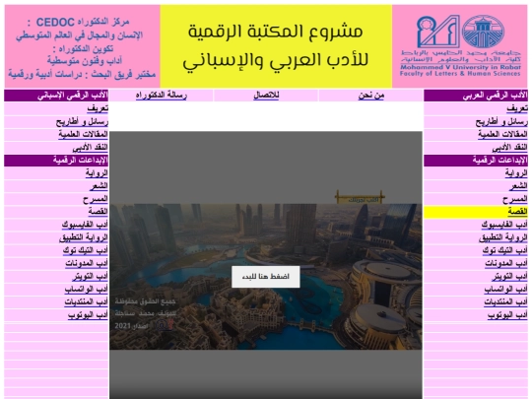Image resolution: width=532 pixels, height=399 pixels.
Task: Open الشعر in the Arabic literature column
Action: coord(518,186)
